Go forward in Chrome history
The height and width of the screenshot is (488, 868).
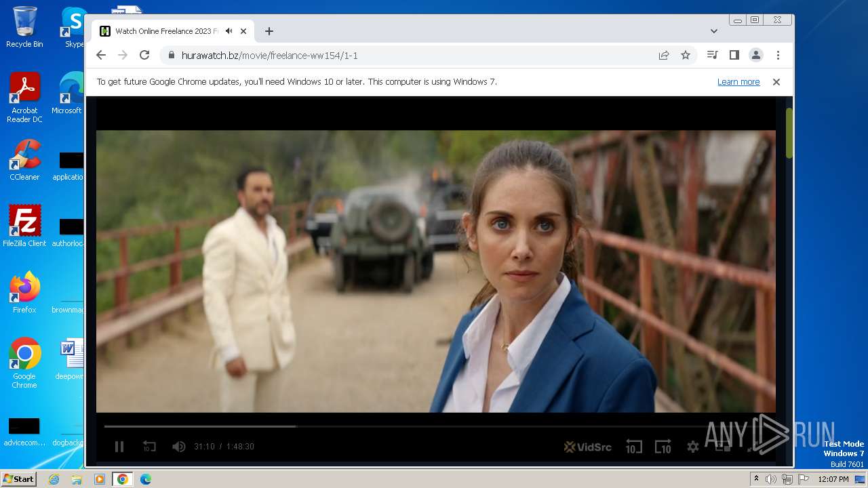point(123,56)
